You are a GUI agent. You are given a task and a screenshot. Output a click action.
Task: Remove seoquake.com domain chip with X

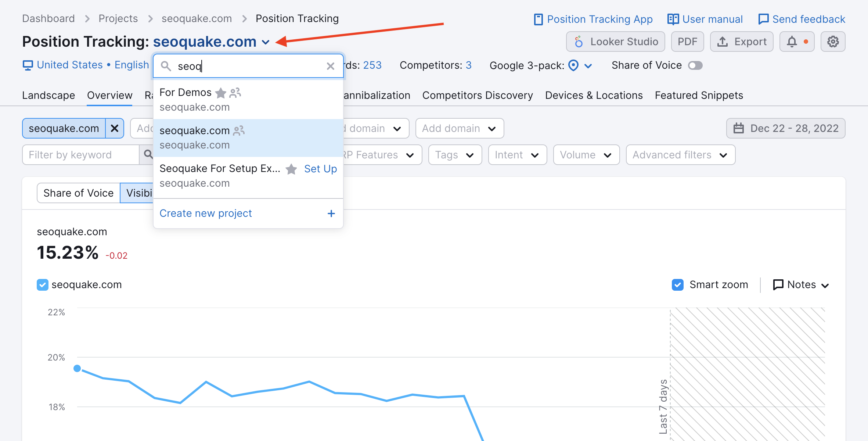point(115,128)
